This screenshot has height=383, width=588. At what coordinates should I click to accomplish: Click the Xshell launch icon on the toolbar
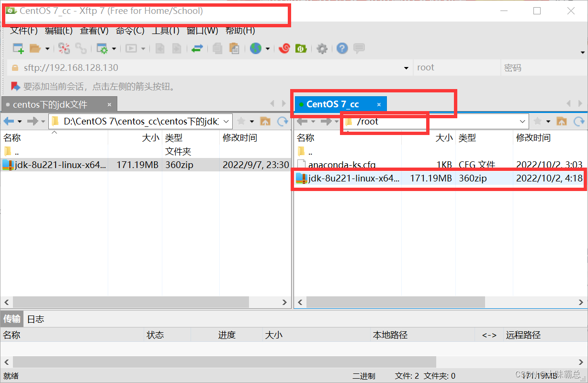[x=284, y=48]
